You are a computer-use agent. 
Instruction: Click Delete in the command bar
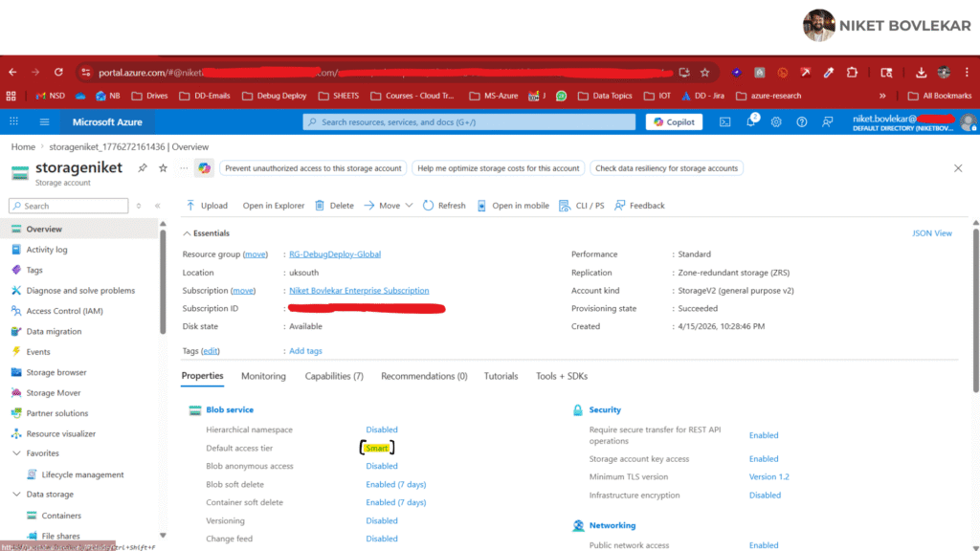(334, 206)
